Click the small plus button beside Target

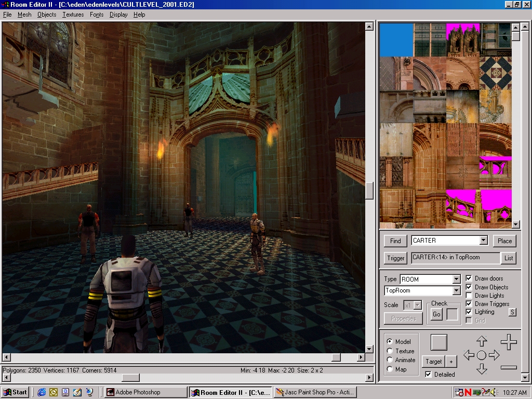pos(451,362)
